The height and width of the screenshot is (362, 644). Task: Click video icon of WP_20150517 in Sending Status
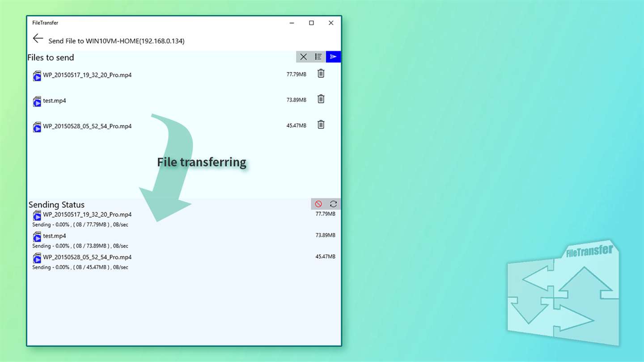37,215
